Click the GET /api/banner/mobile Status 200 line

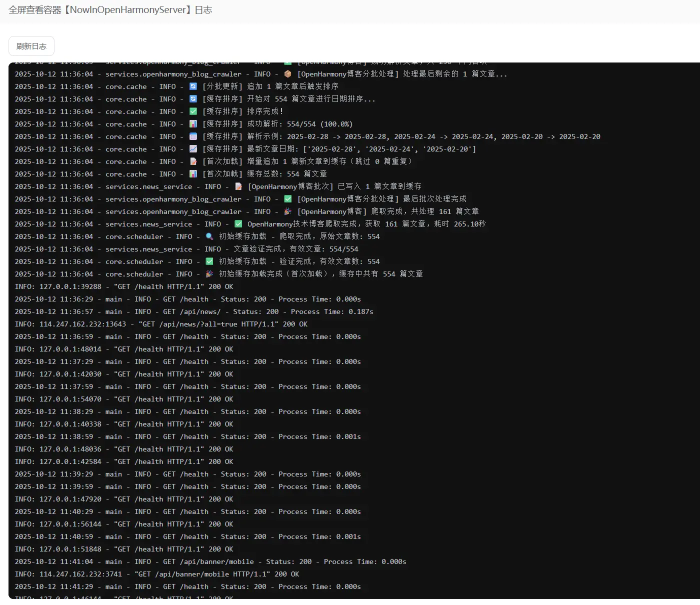(x=210, y=561)
